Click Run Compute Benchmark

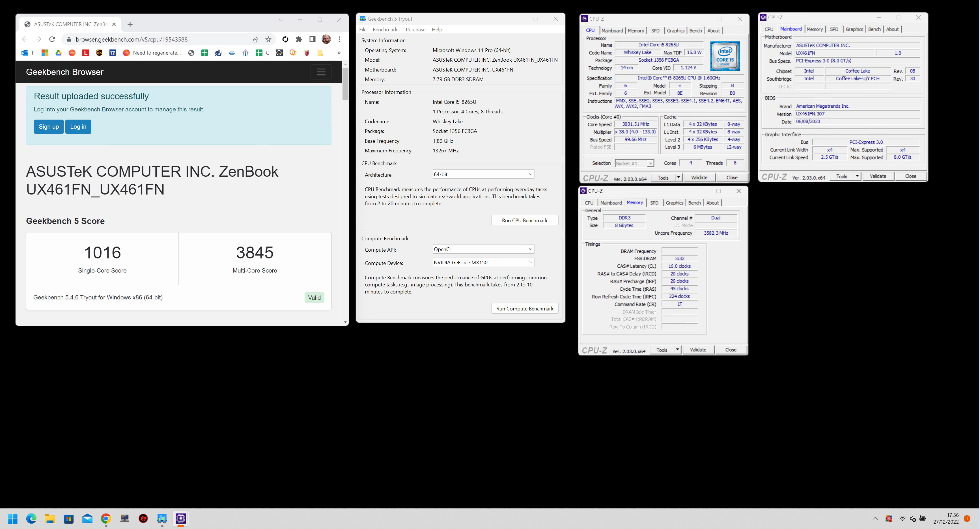click(525, 308)
